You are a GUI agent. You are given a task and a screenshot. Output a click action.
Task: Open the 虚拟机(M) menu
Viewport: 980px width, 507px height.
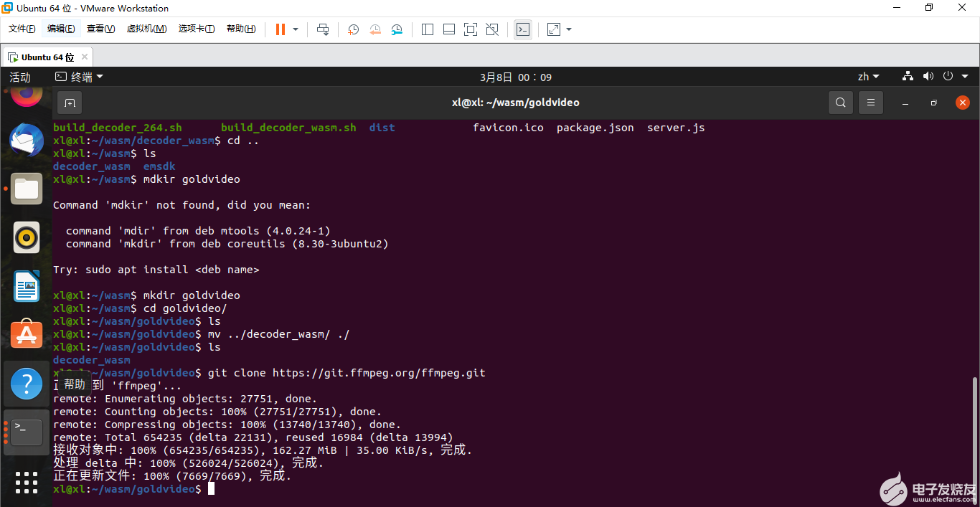click(x=146, y=29)
